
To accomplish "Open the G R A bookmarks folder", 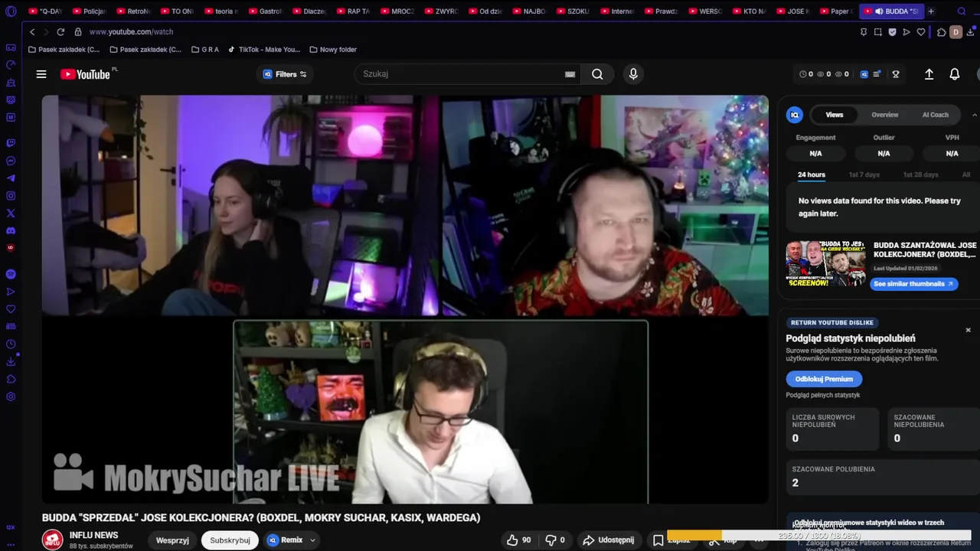I will coord(204,50).
